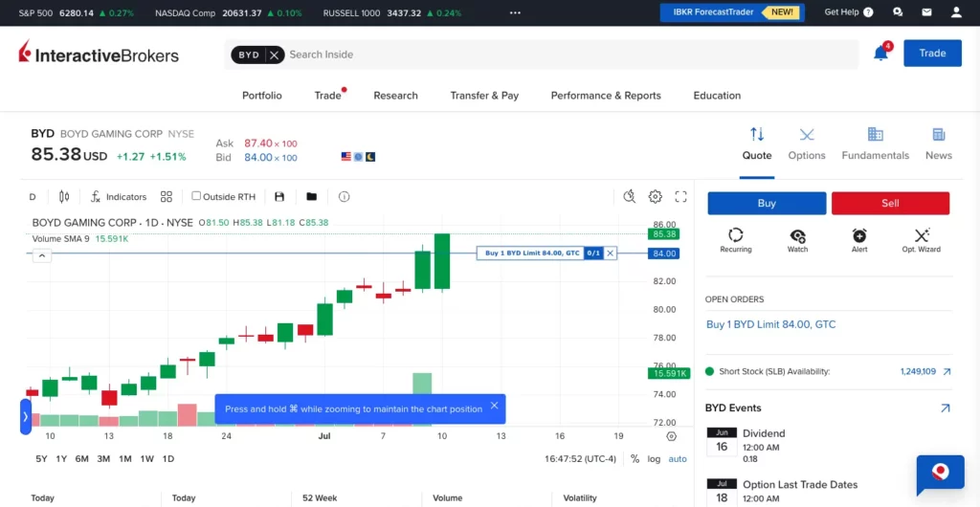
Task: Click the chart timezone clock 16:47:52 (UTC-4)
Action: pos(580,459)
